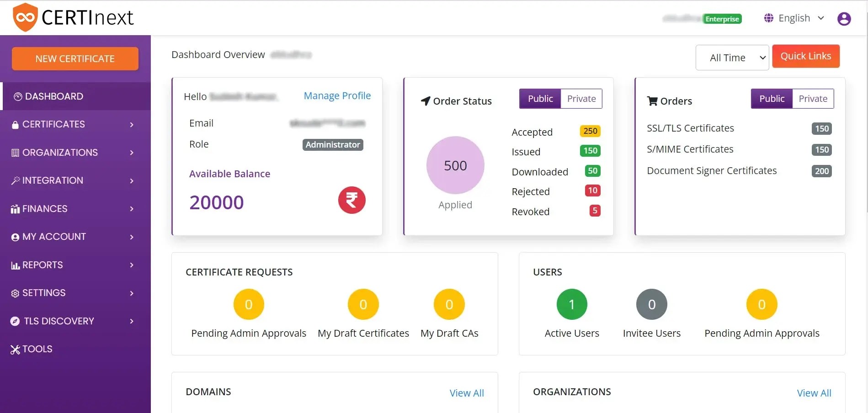This screenshot has height=413, width=868.
Task: Open the MY ACCOUNT sidebar menu
Action: (x=75, y=237)
